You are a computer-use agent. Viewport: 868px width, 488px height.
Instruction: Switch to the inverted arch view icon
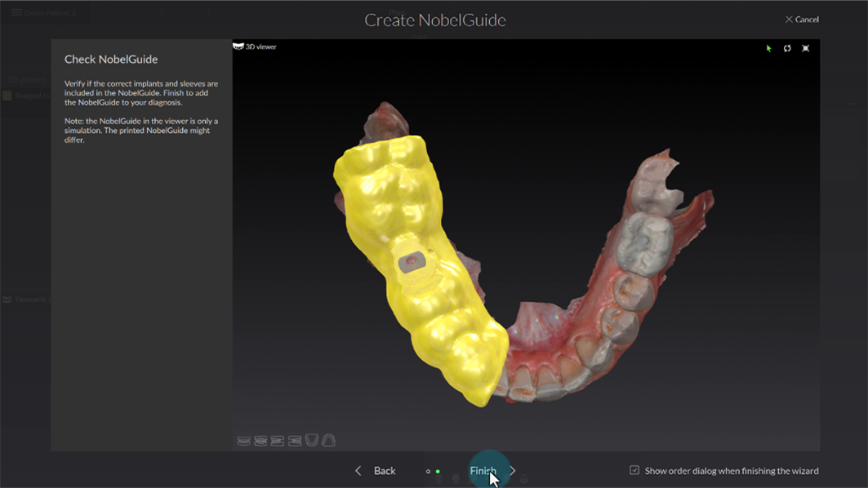click(329, 441)
